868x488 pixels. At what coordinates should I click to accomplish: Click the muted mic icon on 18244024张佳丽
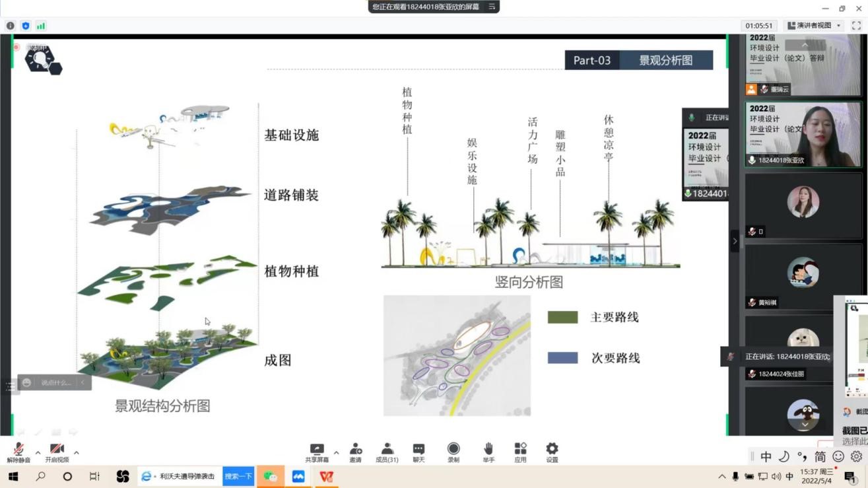[751, 373]
